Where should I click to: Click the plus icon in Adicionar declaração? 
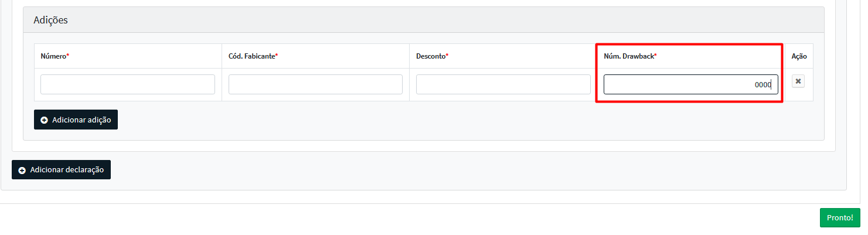pos(22,170)
